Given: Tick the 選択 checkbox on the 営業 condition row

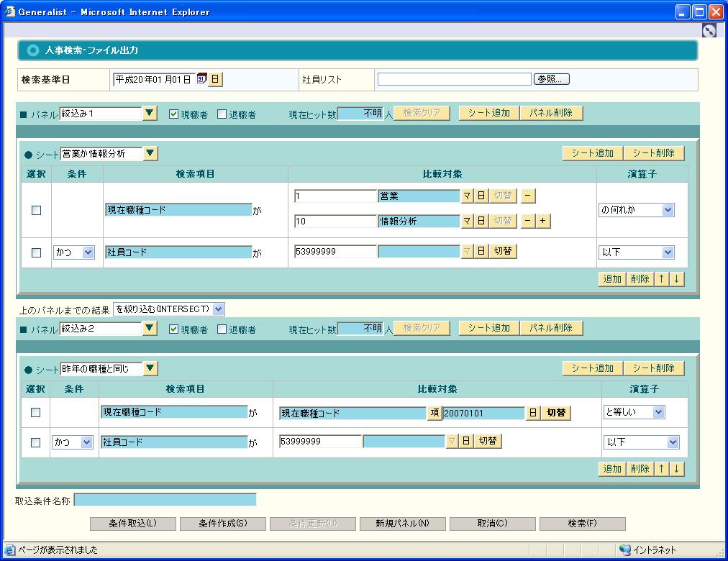Looking at the screenshot, I should 36,210.
